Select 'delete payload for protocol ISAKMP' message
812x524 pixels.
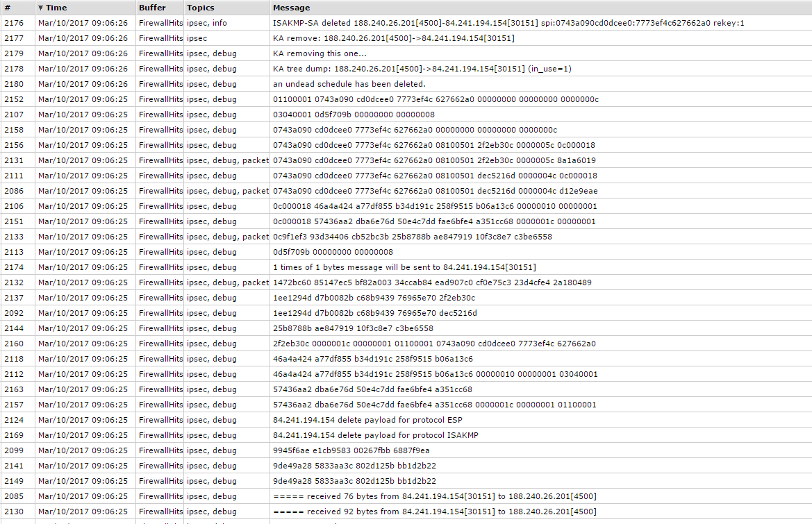(376, 435)
